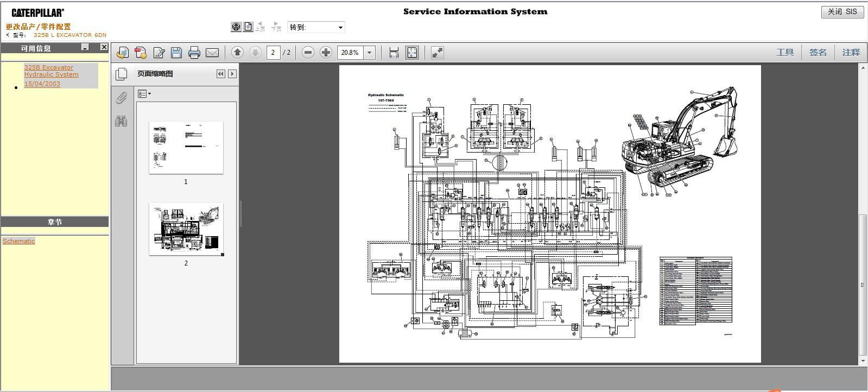Click the document vertical scrollbar thumb
Image resolution: width=868 pixels, height=392 pixels.
point(863,284)
